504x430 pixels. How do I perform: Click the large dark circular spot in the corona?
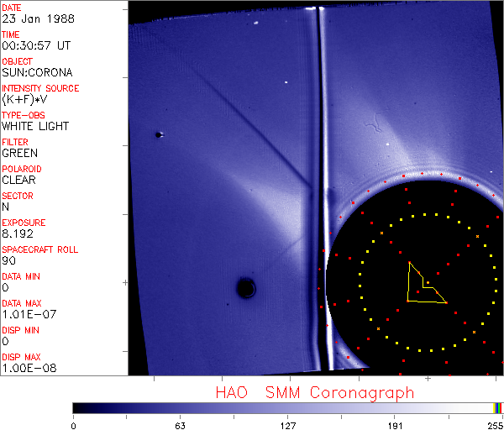[x=245, y=288]
